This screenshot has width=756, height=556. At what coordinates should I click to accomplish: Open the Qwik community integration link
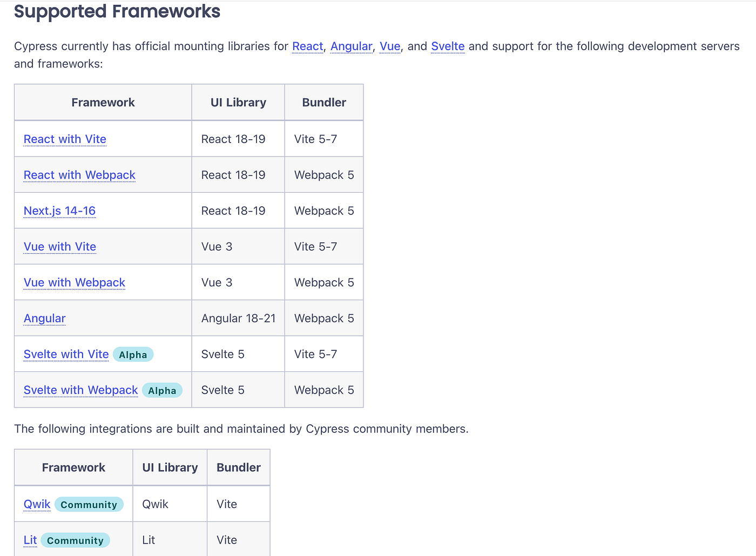37,504
